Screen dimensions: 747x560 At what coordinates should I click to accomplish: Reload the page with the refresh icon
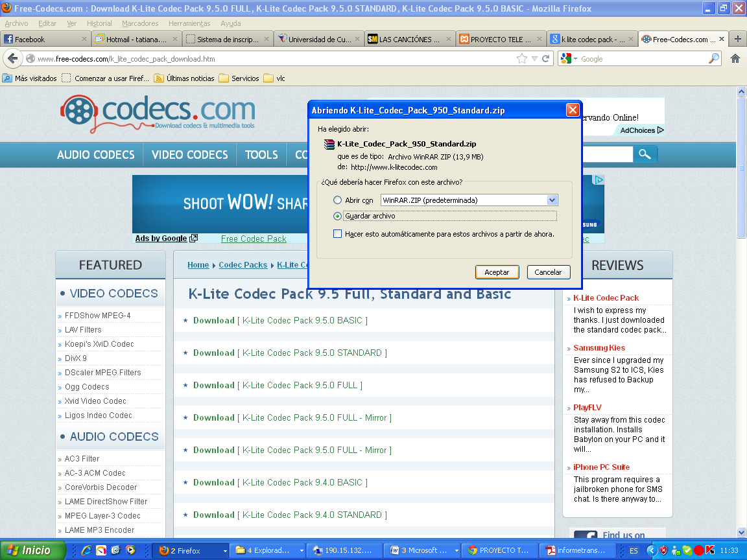pyautogui.click(x=546, y=58)
